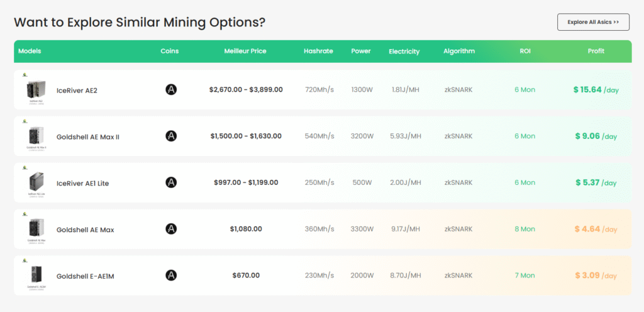
Task: Open the IceRiver AE2 product thumbnail
Action: (35, 89)
